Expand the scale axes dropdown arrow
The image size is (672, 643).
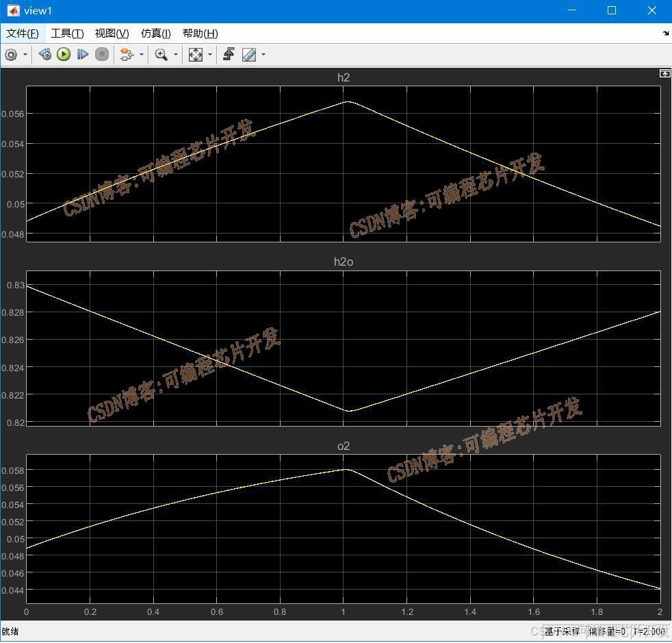(x=210, y=55)
